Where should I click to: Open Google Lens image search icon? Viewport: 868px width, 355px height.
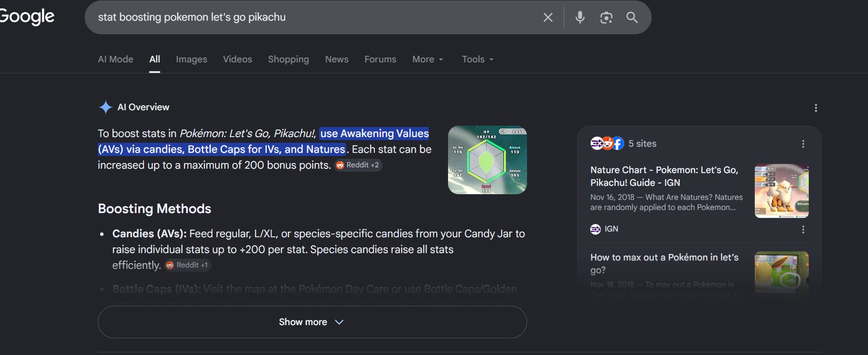point(606,18)
